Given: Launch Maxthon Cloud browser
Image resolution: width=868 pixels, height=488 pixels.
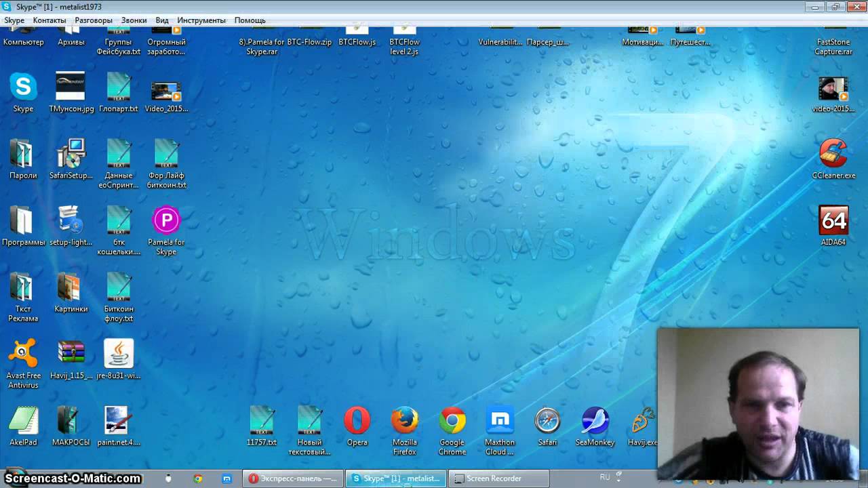Looking at the screenshot, I should pos(500,430).
